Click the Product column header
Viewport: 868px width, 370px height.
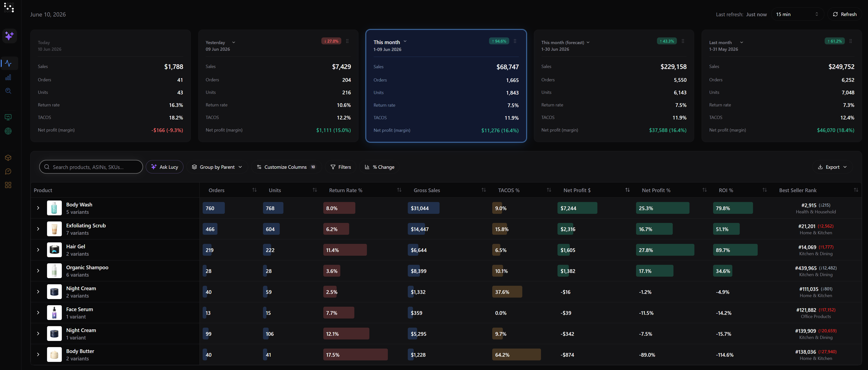(43, 190)
